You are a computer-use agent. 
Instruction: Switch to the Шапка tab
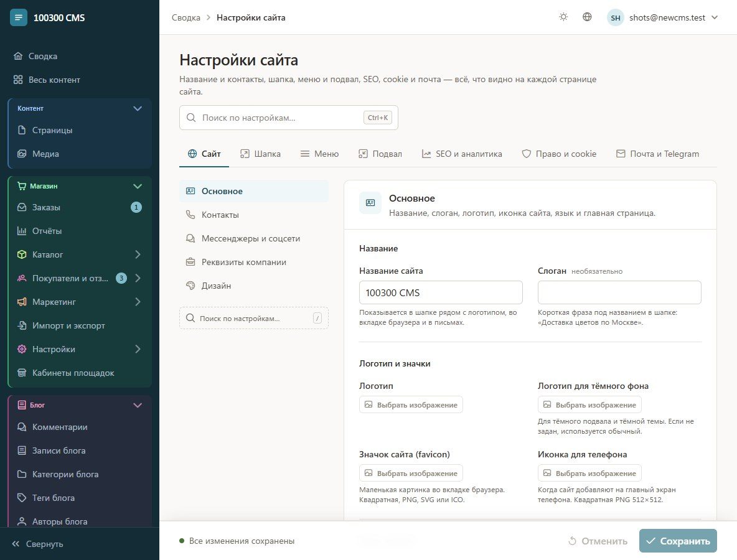point(260,154)
